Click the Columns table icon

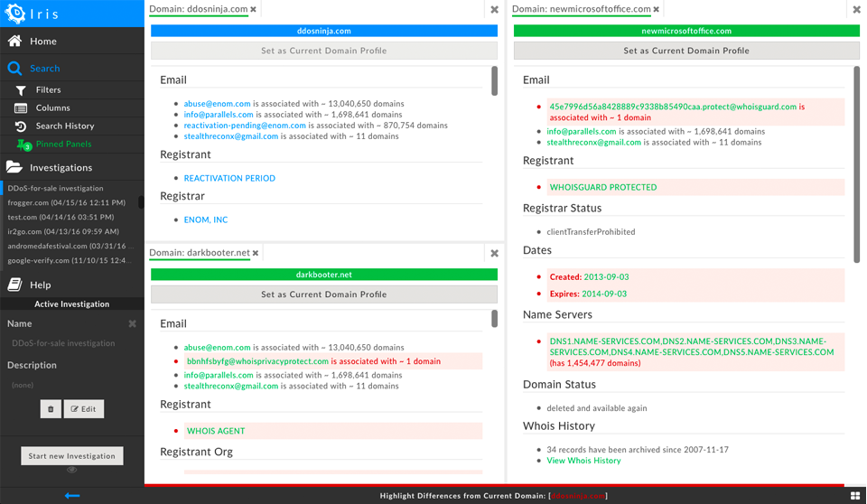(21, 108)
